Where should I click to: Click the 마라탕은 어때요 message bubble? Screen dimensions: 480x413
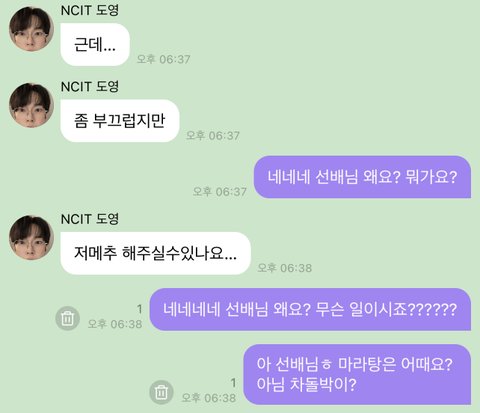point(357,375)
